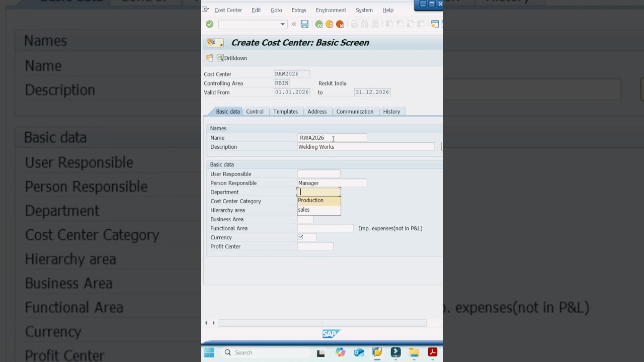Image resolution: width=644 pixels, height=362 pixels.
Task: Switch to the Templates tab
Action: tap(286, 112)
